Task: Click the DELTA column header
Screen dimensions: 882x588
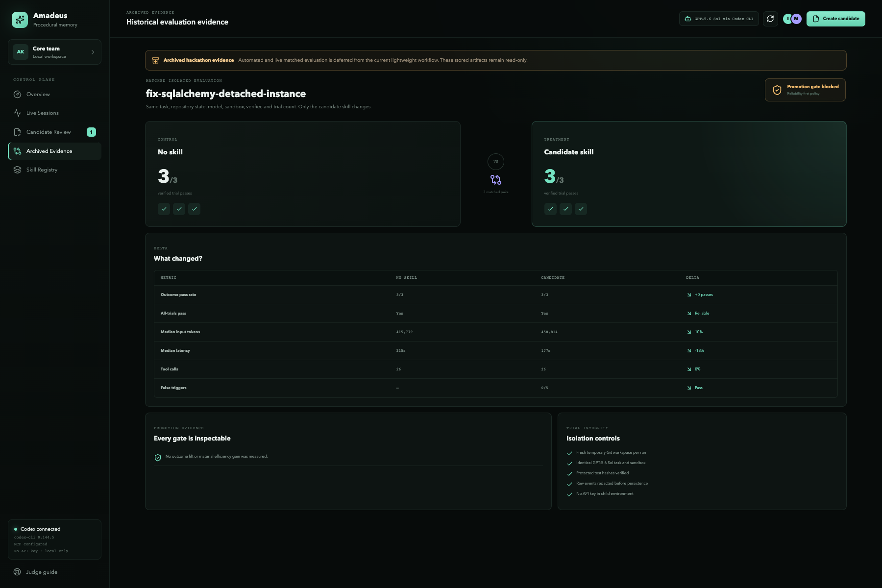Action: click(692, 278)
